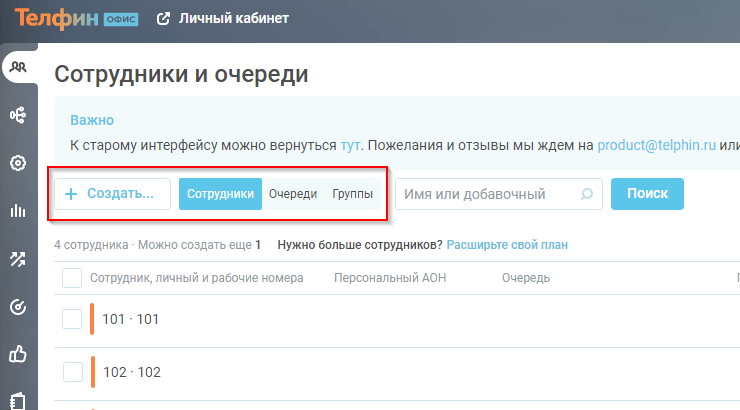Switch to the Группы tab
The height and width of the screenshot is (410, 740).
coord(353,194)
